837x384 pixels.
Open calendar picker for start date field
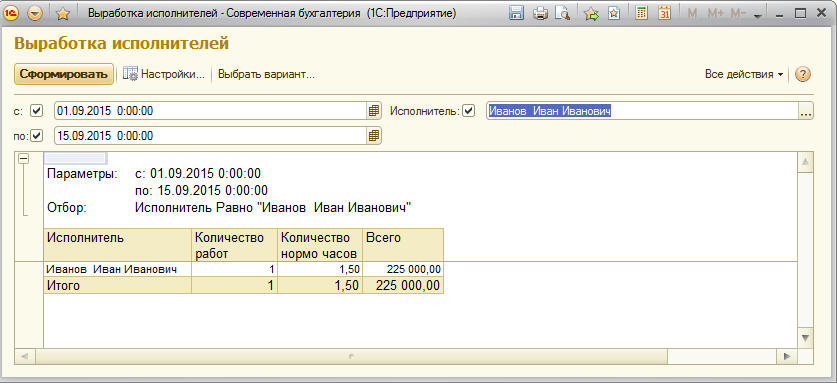point(374,111)
